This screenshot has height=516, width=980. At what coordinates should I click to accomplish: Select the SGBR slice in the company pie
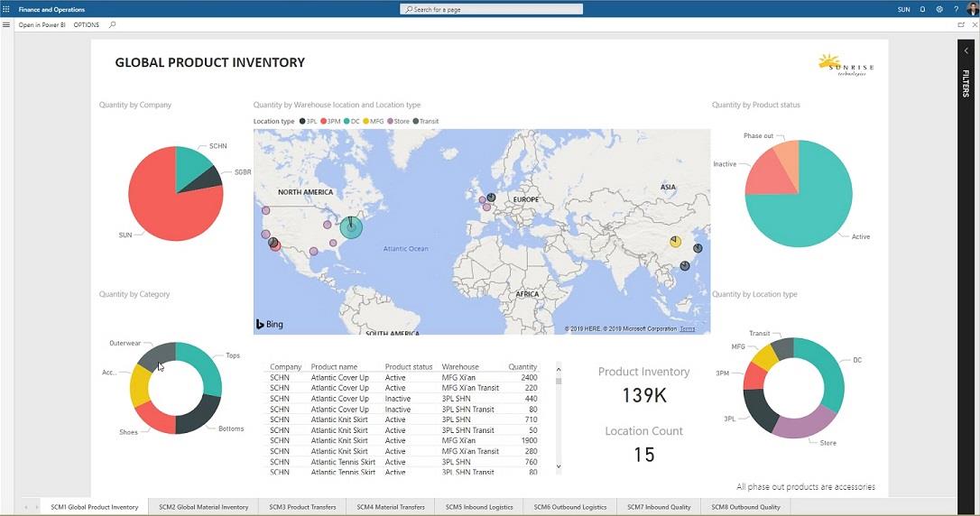208,180
